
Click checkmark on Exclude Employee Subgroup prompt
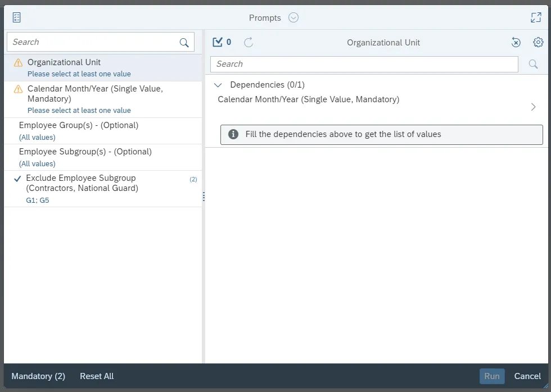[17, 178]
